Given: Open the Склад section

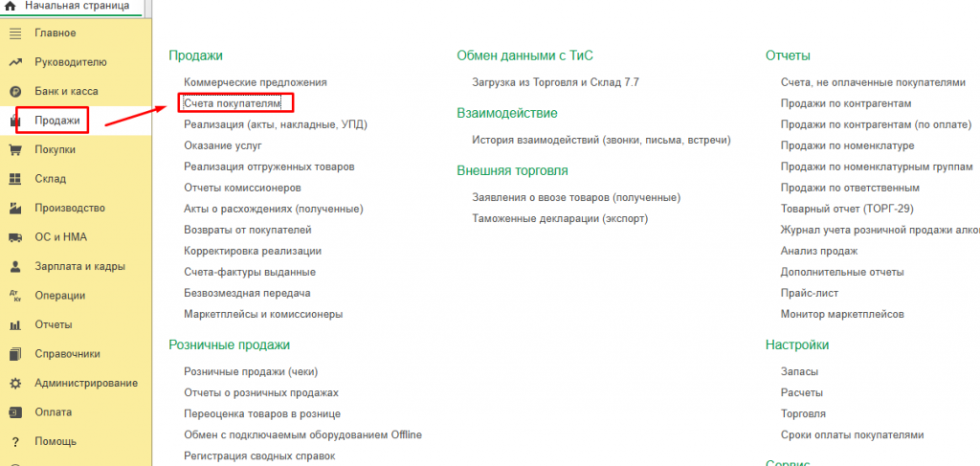Looking at the screenshot, I should [50, 179].
